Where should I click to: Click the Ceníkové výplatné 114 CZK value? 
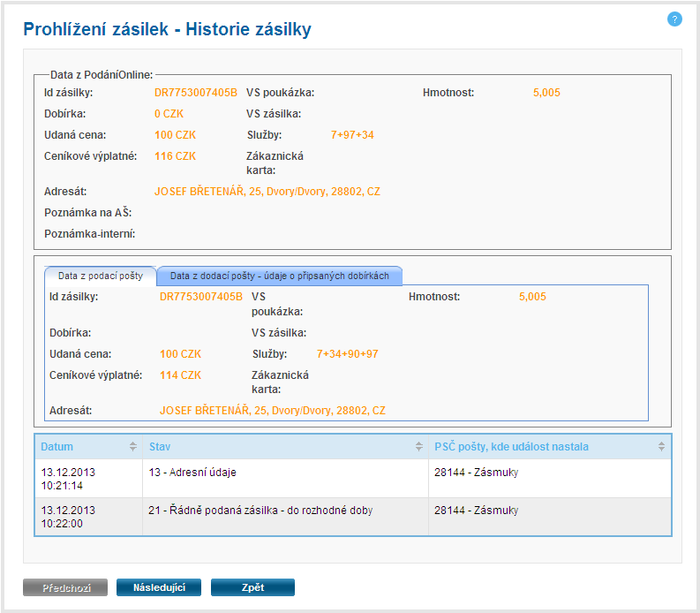point(180,375)
